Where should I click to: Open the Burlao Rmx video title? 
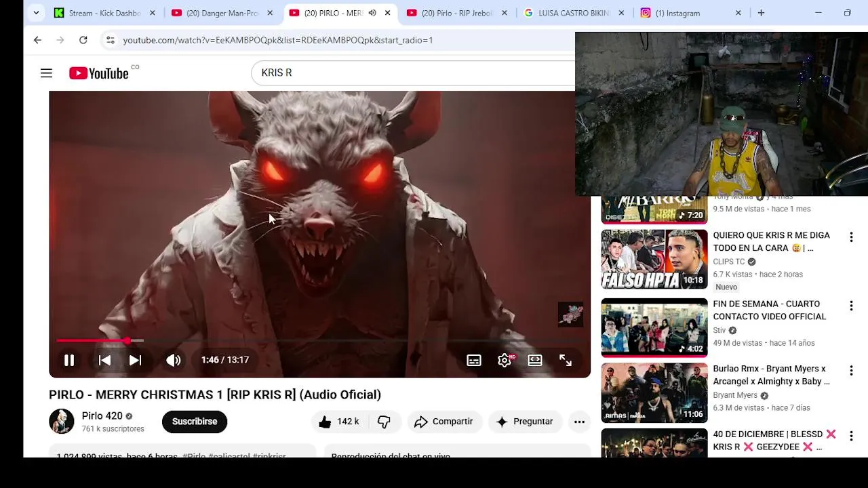click(771, 375)
